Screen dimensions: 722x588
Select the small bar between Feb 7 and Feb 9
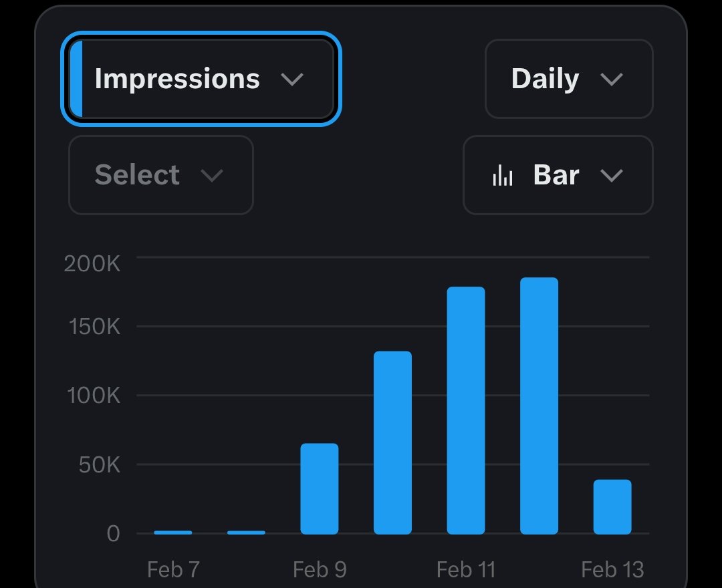tap(246, 533)
